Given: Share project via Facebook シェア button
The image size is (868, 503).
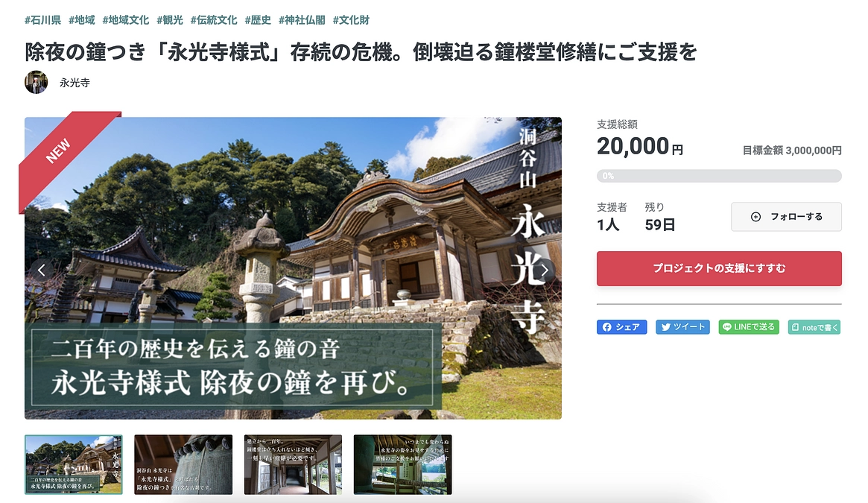Looking at the screenshot, I should (x=621, y=327).
